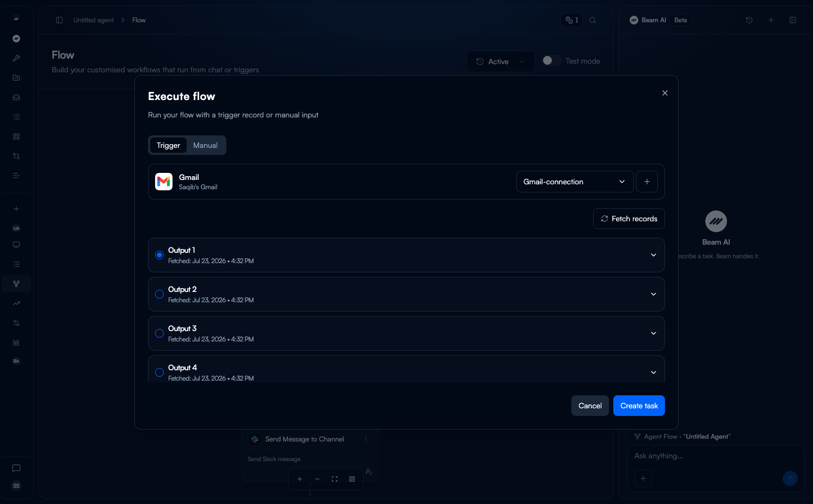Click the plus add agent icon in sidebar
This screenshot has width=813, height=504.
(x=16, y=209)
